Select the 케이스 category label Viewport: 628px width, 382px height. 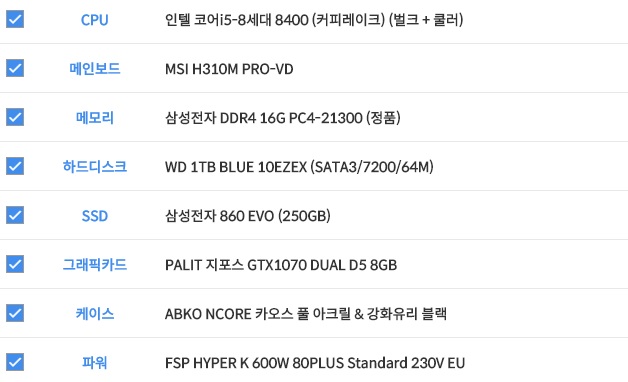click(95, 314)
